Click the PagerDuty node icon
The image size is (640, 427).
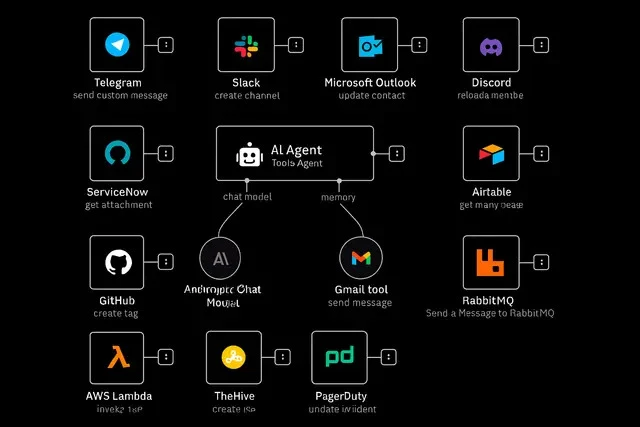coord(340,358)
